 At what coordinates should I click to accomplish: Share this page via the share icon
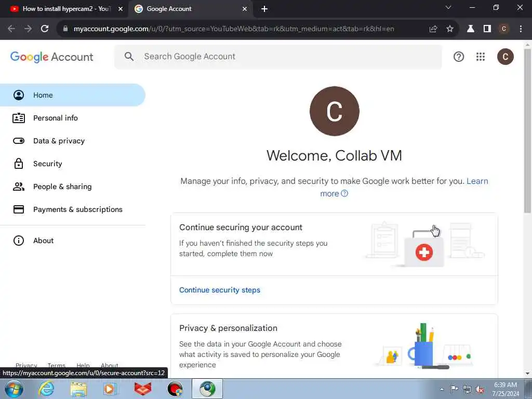[x=433, y=29]
